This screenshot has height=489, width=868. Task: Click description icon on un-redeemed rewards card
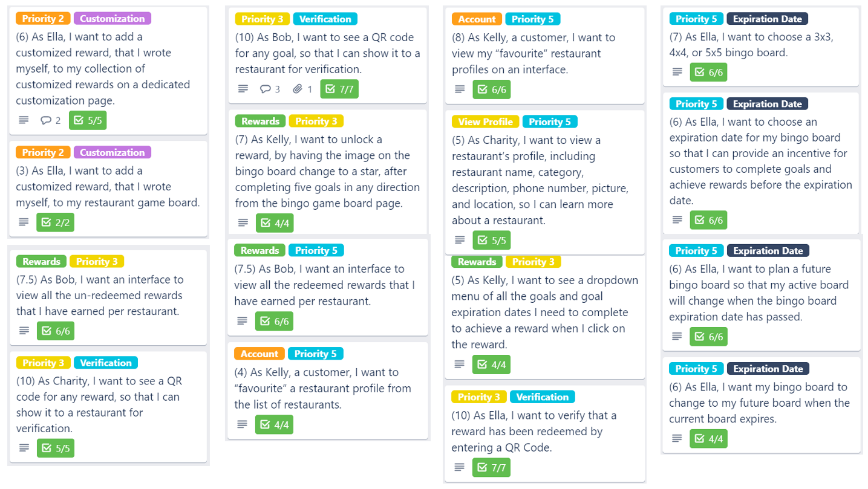(24, 331)
